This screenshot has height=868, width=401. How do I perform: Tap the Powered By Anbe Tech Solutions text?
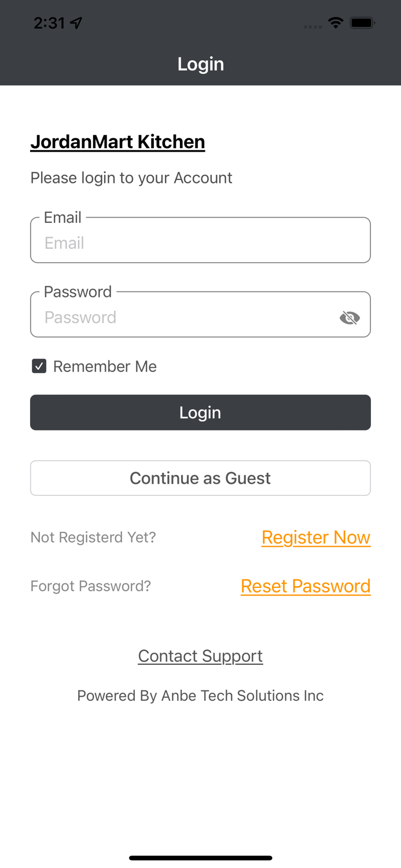200,695
